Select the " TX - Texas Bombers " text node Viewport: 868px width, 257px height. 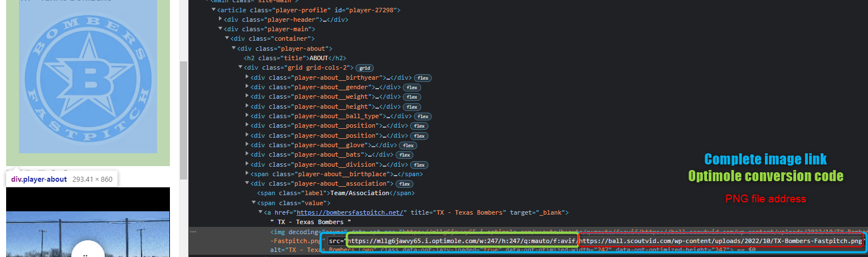pos(309,222)
